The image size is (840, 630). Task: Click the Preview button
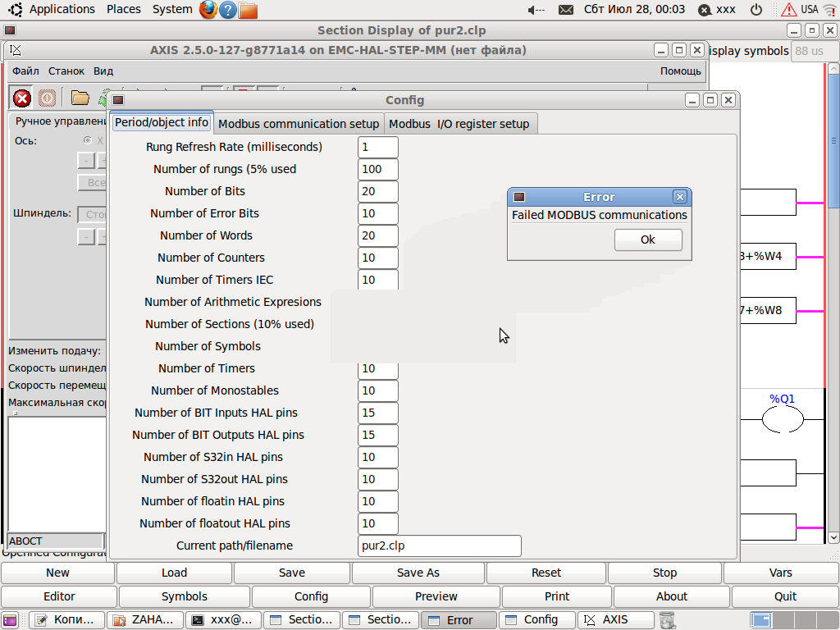pyautogui.click(x=436, y=596)
